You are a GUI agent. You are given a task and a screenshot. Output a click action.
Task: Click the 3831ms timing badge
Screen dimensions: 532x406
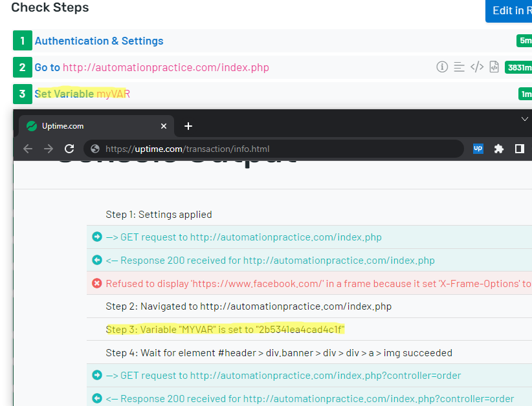tap(518, 67)
